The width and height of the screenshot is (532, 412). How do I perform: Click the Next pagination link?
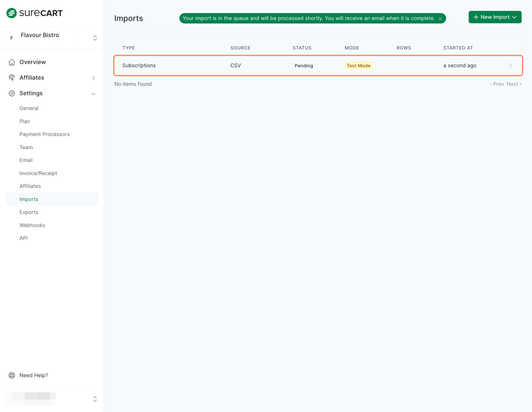(514, 84)
